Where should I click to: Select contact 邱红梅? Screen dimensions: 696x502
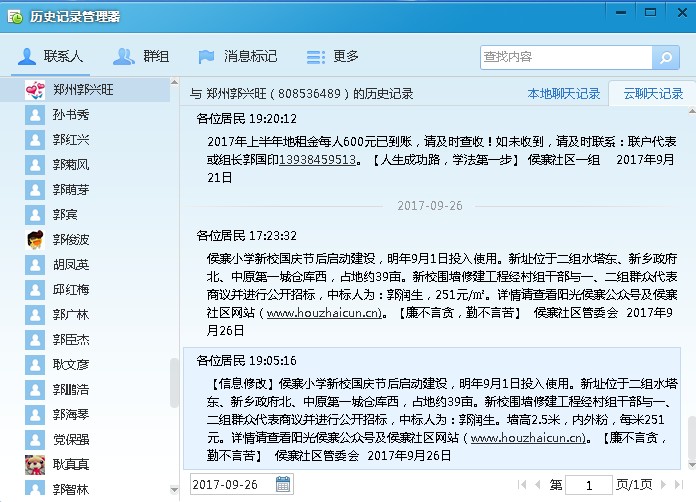85,289
